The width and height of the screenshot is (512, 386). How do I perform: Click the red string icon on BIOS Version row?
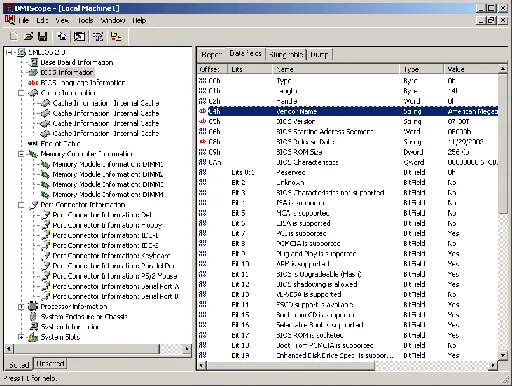click(x=202, y=121)
